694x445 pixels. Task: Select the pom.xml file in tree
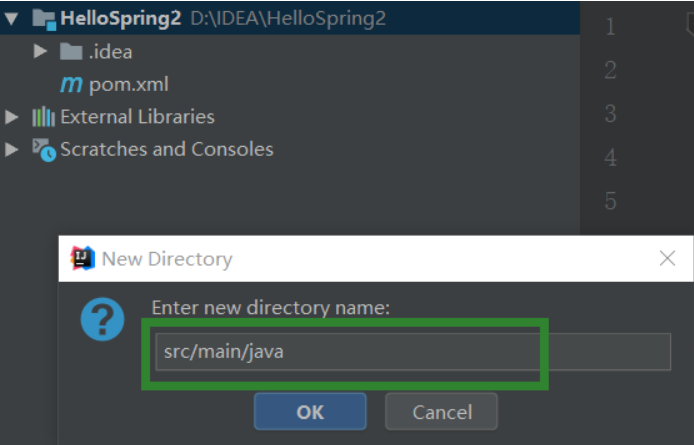[129, 85]
